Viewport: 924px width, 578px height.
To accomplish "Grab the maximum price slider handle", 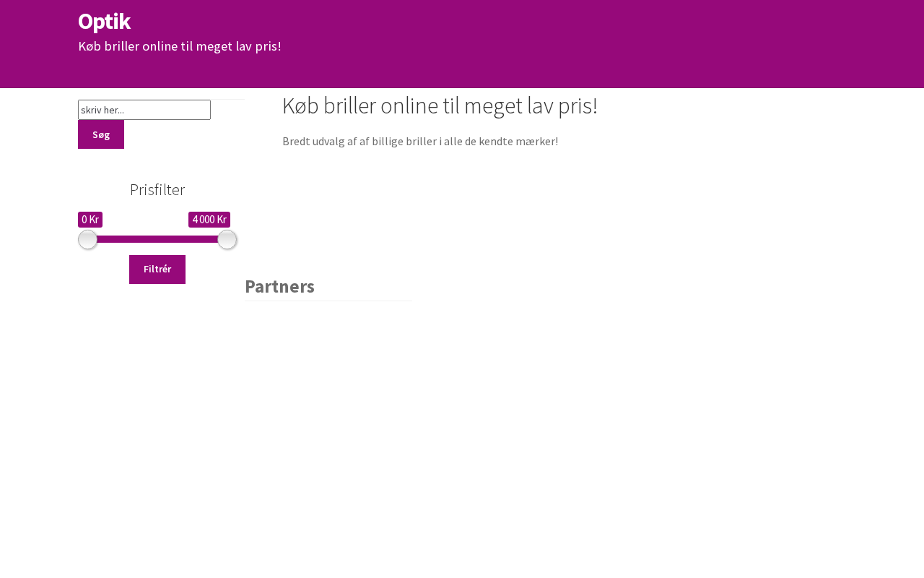I will click(x=227, y=240).
